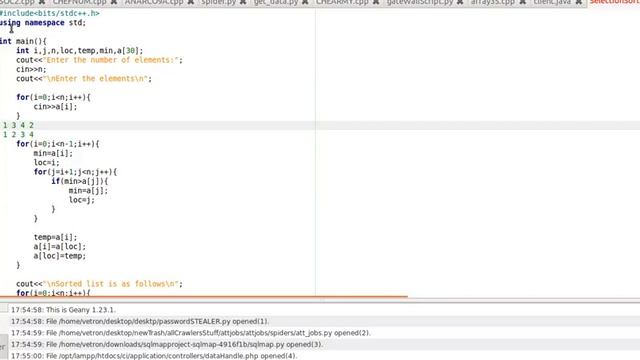640x360 pixels.
Task: Click the 'loc=i;' line
Action: [x=47, y=163]
